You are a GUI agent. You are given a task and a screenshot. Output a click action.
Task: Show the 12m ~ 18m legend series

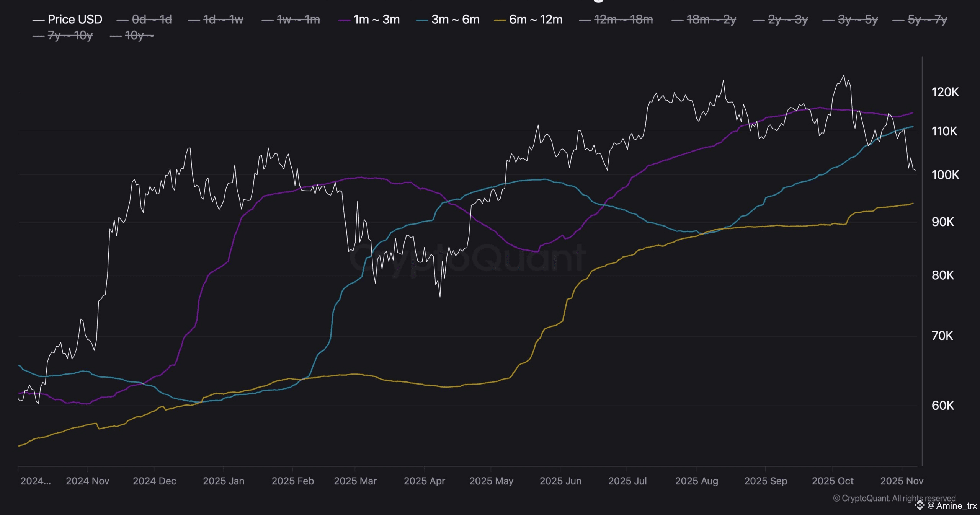coord(623,20)
